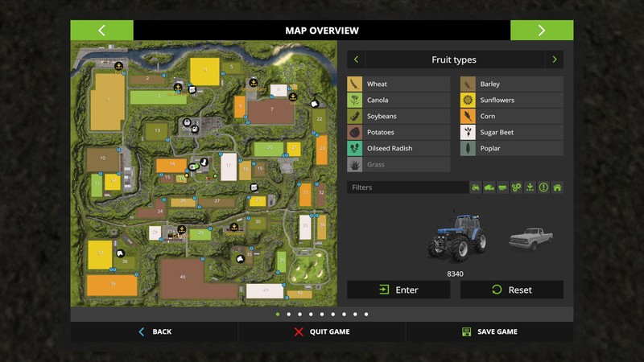Toggle the unloading points download-arrow filter icon

[530, 187]
